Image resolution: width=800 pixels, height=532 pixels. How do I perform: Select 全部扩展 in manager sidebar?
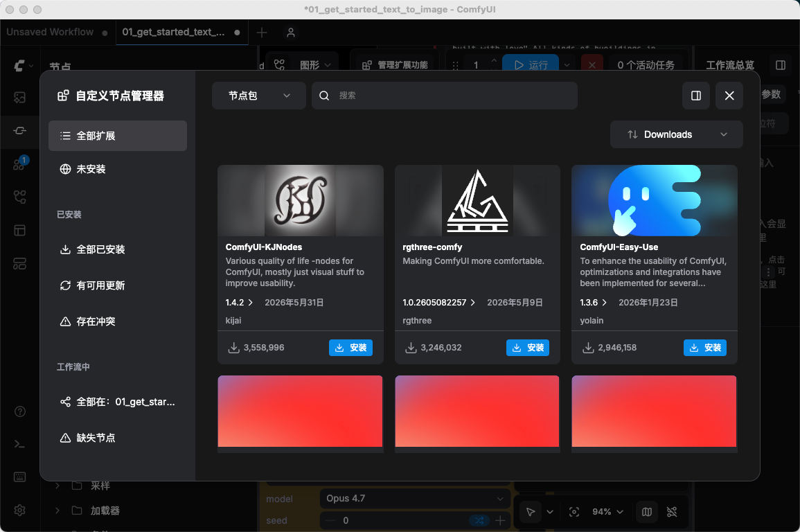pos(118,136)
